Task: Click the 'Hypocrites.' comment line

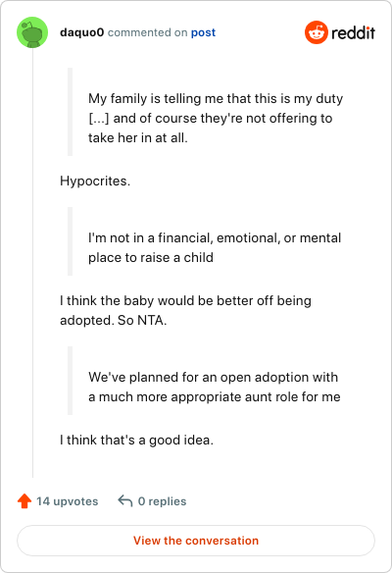Action: tap(95, 181)
